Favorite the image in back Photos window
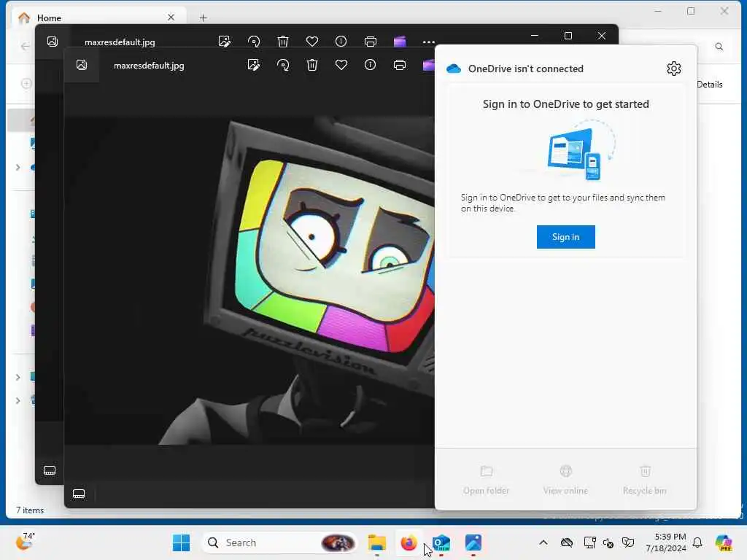The height and width of the screenshot is (560, 747). 312,42
